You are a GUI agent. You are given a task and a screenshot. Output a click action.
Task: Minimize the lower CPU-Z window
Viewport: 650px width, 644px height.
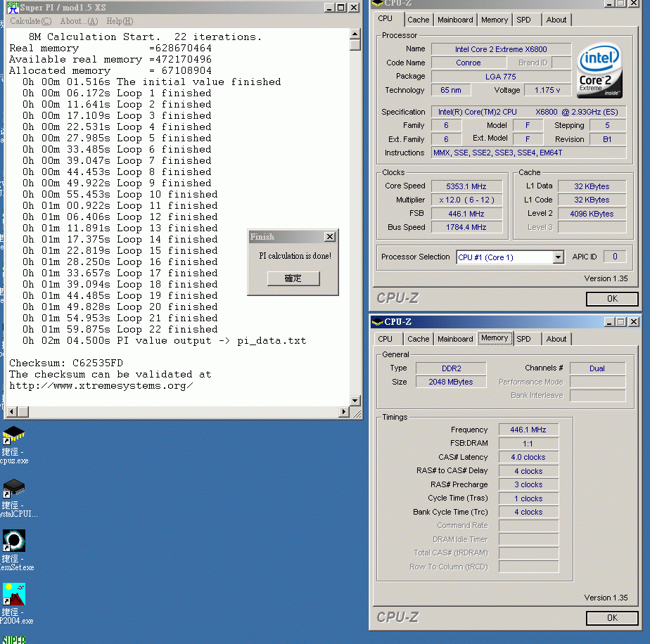[x=609, y=322]
